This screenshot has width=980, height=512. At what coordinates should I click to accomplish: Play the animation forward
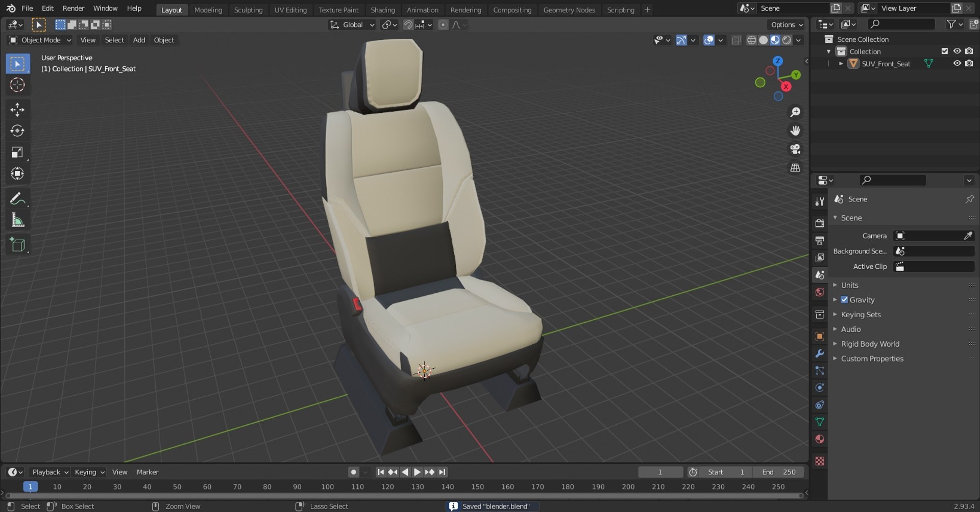[x=417, y=472]
